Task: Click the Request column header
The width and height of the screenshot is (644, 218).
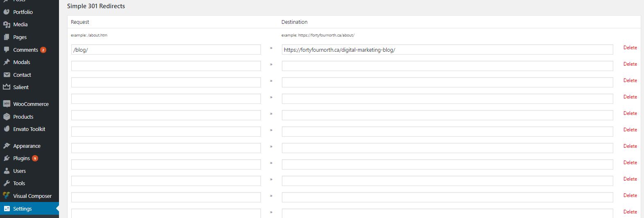Action: click(x=80, y=22)
